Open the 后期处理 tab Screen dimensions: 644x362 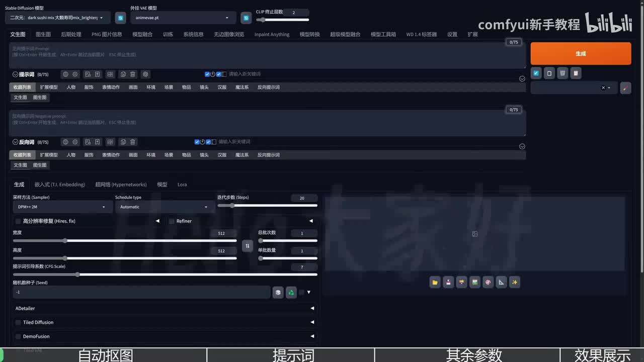click(x=71, y=34)
